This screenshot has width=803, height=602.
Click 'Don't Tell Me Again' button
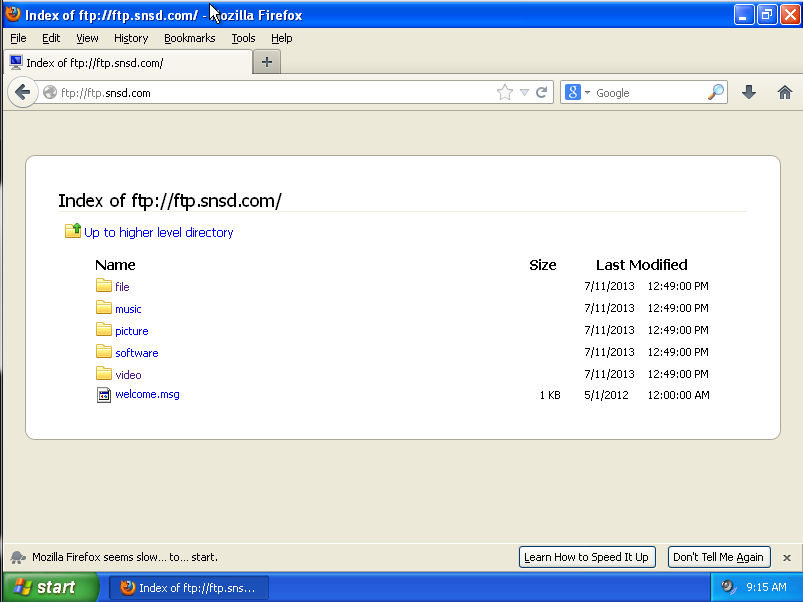point(719,557)
